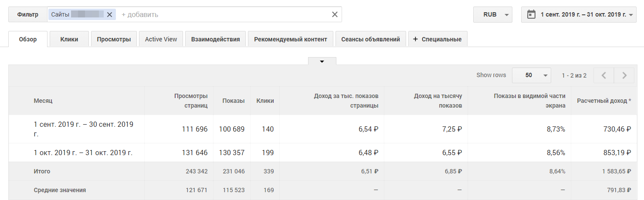
Task: Go to previous page of rows
Action: point(604,75)
